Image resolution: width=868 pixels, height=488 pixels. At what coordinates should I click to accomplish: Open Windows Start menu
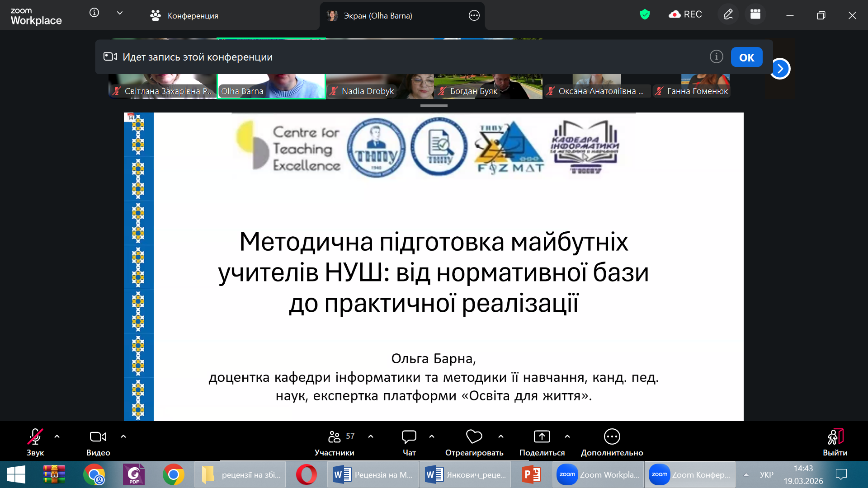[16, 474]
